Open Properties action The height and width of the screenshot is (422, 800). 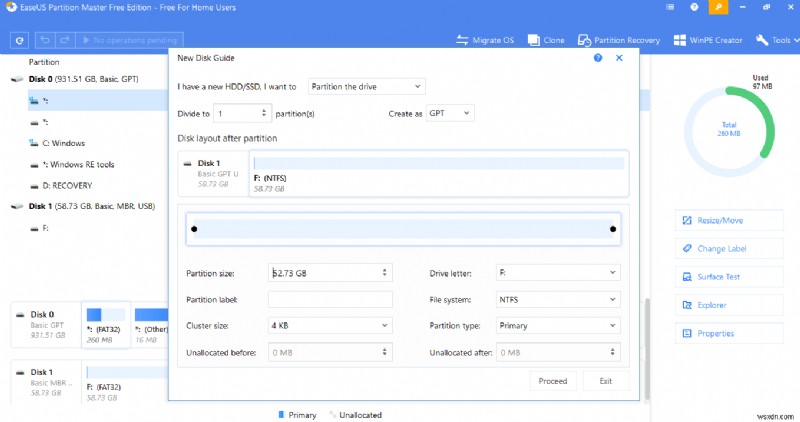click(x=729, y=333)
